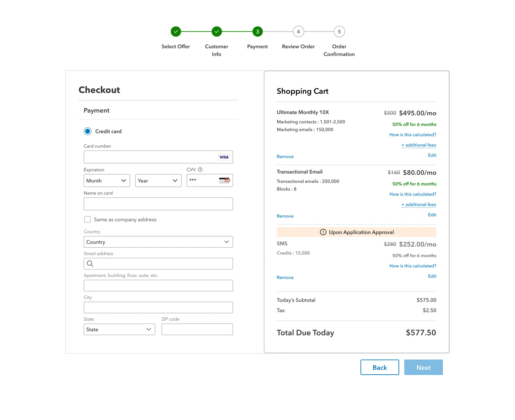
Task: Expand the Country dropdown
Action: 158,242
